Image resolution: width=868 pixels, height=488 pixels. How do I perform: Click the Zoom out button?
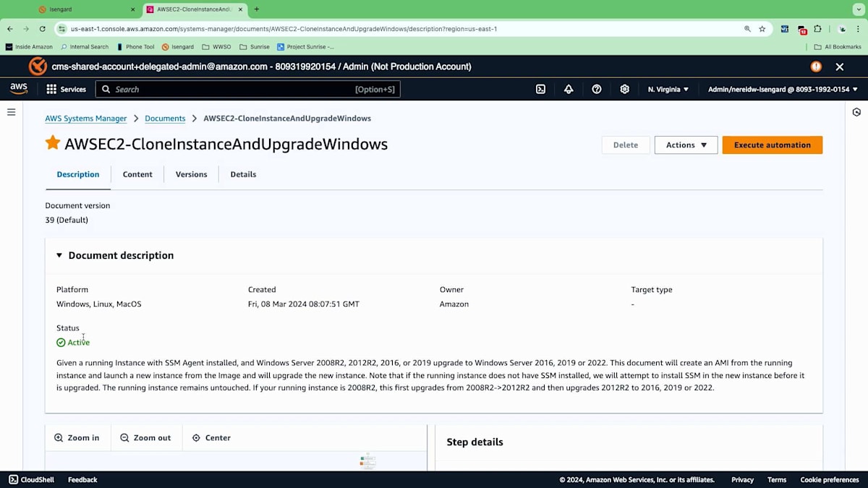pyautogui.click(x=145, y=437)
